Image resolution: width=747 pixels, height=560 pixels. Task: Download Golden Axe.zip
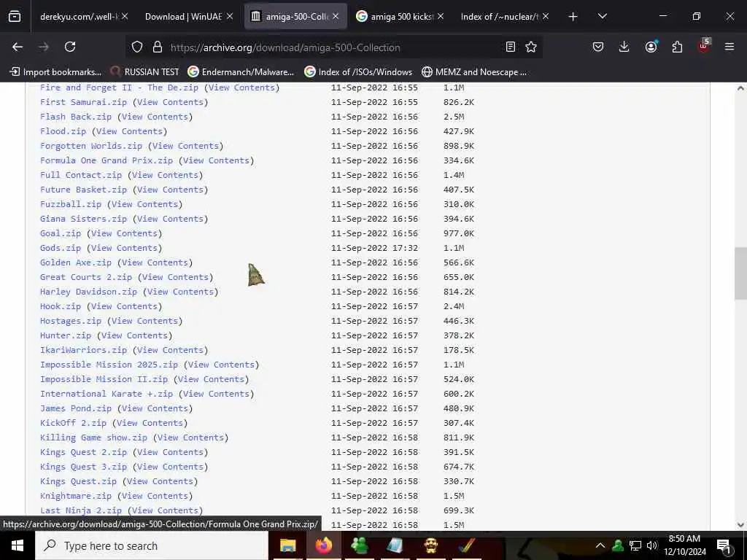pyautogui.click(x=76, y=262)
